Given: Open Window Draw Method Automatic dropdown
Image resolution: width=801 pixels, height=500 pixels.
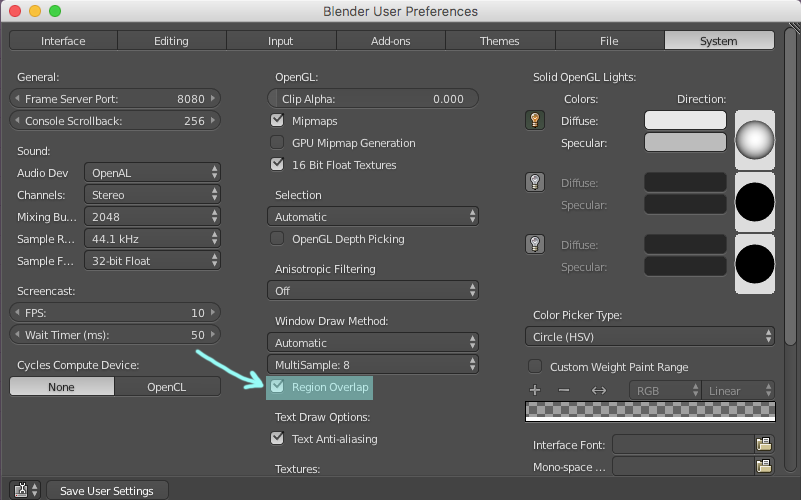Looking at the screenshot, I should click(x=373, y=343).
